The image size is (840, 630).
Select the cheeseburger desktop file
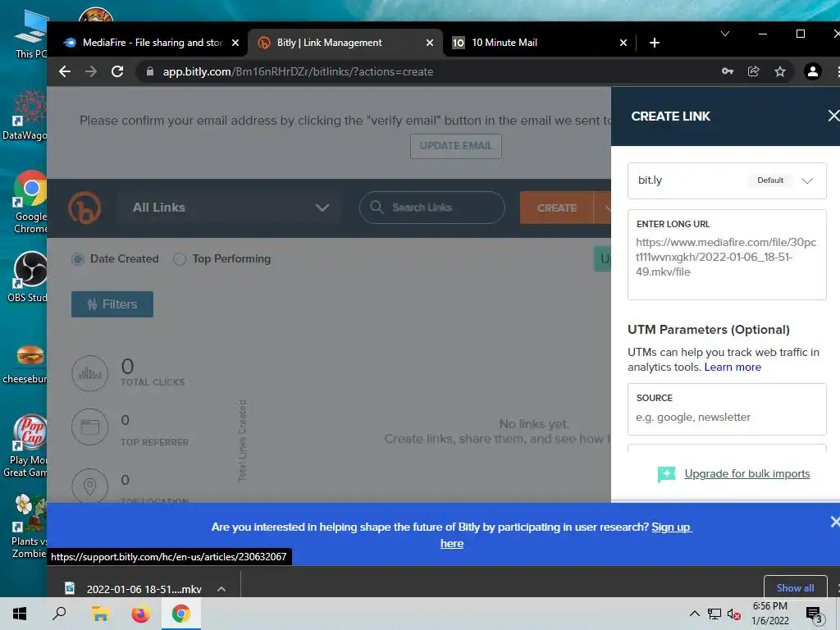click(x=25, y=364)
